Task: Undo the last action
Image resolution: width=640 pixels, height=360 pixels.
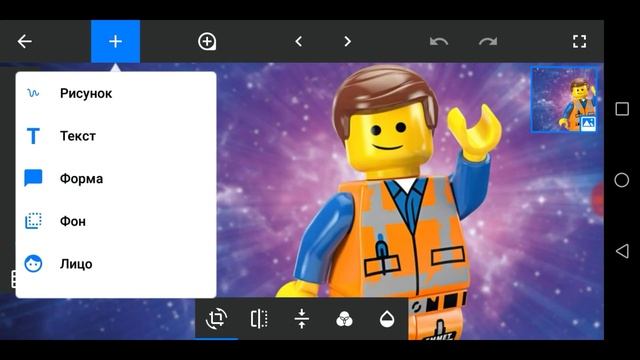Action: click(x=439, y=41)
